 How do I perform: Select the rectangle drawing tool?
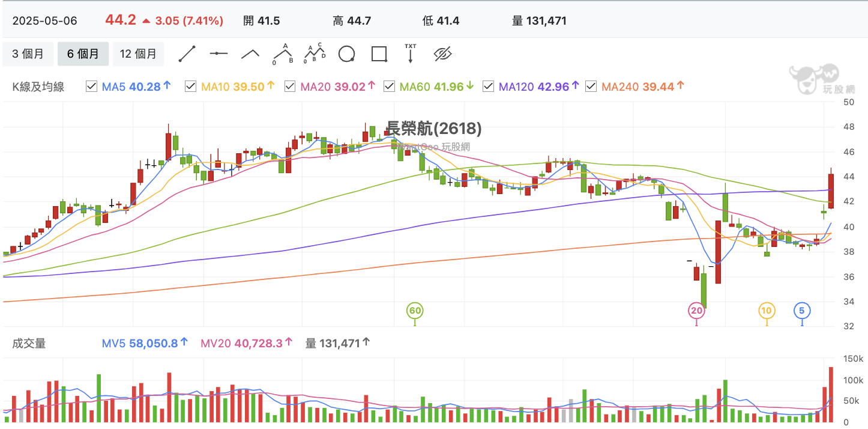click(379, 54)
